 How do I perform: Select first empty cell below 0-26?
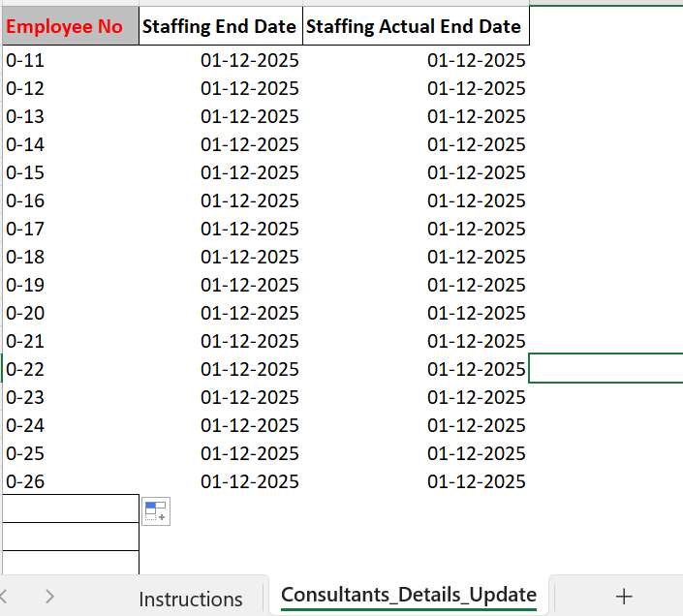pos(71,508)
